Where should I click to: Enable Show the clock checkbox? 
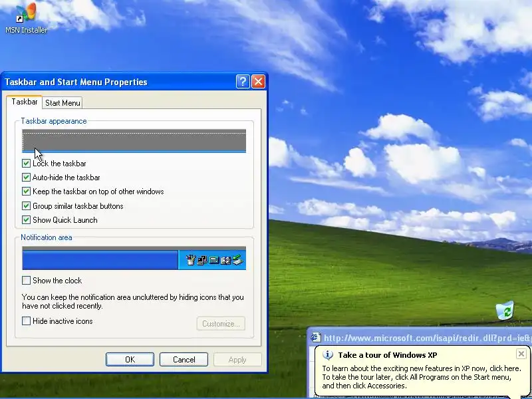26,281
